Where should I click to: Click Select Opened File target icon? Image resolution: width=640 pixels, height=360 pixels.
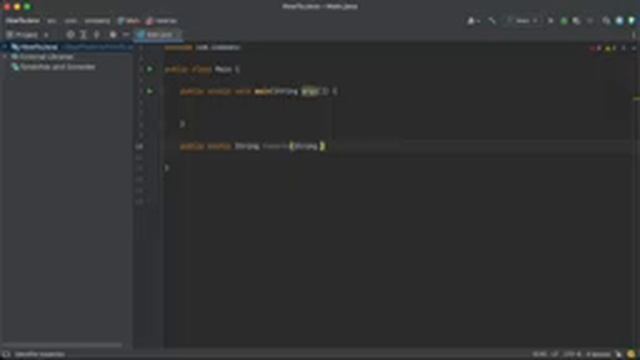pyautogui.click(x=70, y=35)
